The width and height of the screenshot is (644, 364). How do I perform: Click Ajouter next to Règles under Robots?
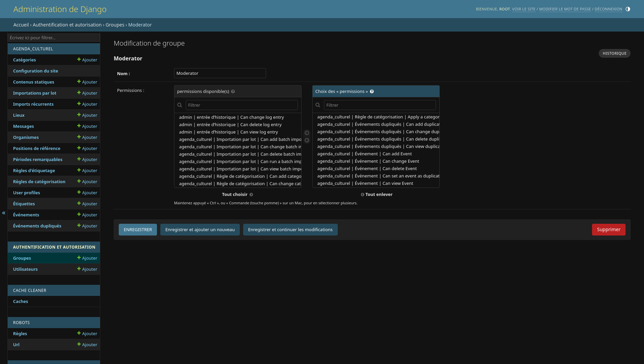click(87, 333)
